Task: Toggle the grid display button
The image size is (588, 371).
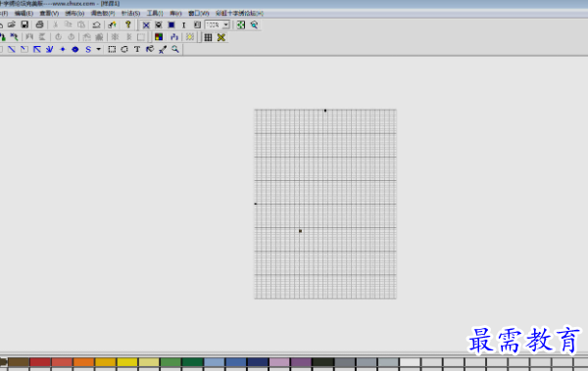Action: [208, 37]
